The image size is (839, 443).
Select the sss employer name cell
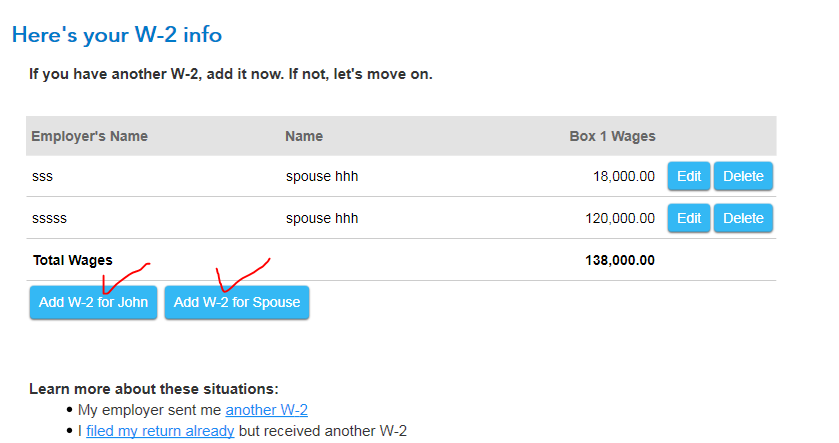[43, 177]
